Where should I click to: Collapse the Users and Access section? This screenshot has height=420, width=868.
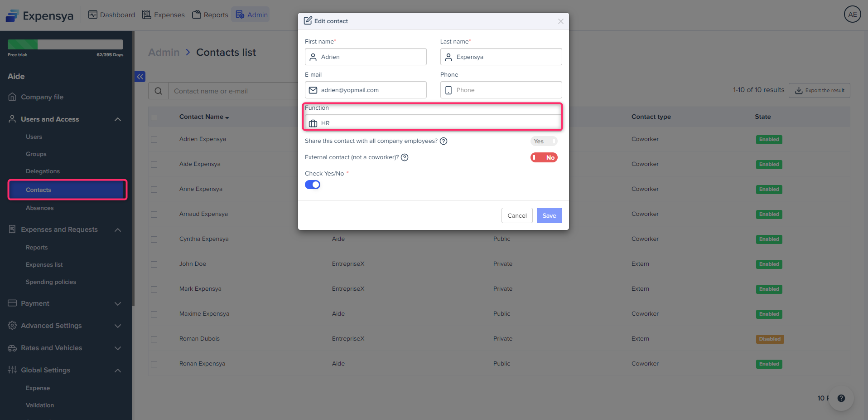point(118,119)
